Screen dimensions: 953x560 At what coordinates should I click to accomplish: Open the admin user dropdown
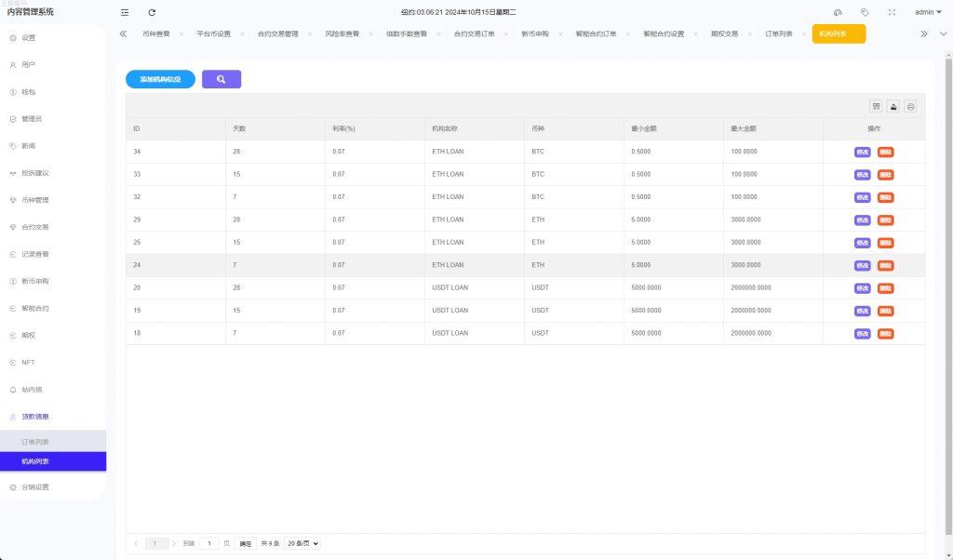[928, 12]
